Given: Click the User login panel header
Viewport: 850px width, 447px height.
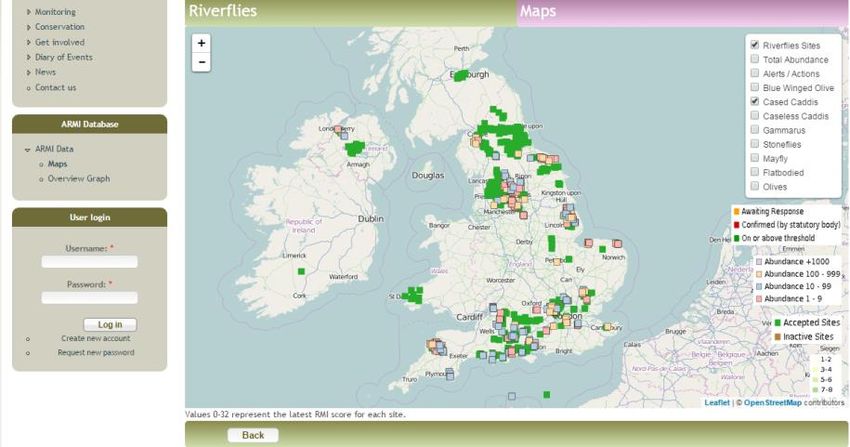Looking at the screenshot, I should point(89,217).
